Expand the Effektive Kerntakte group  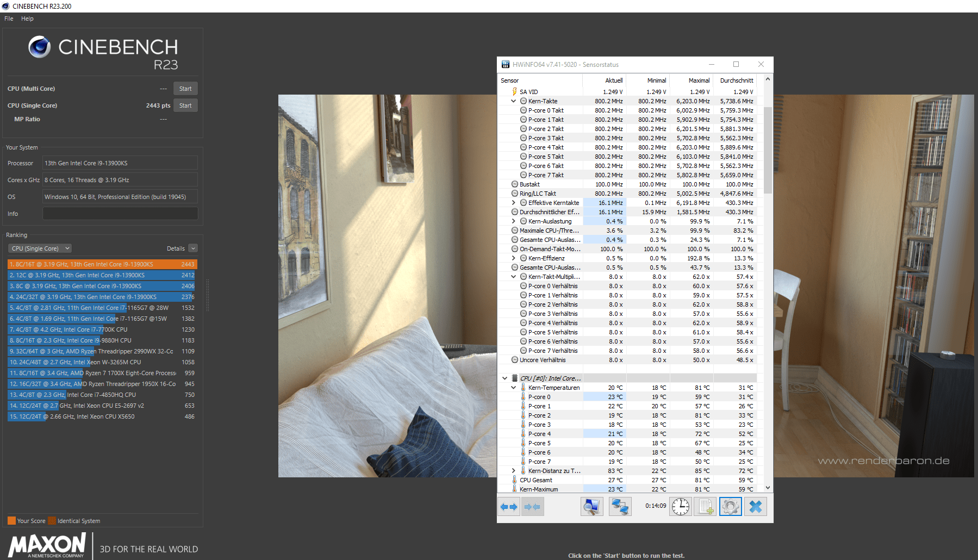coord(513,203)
